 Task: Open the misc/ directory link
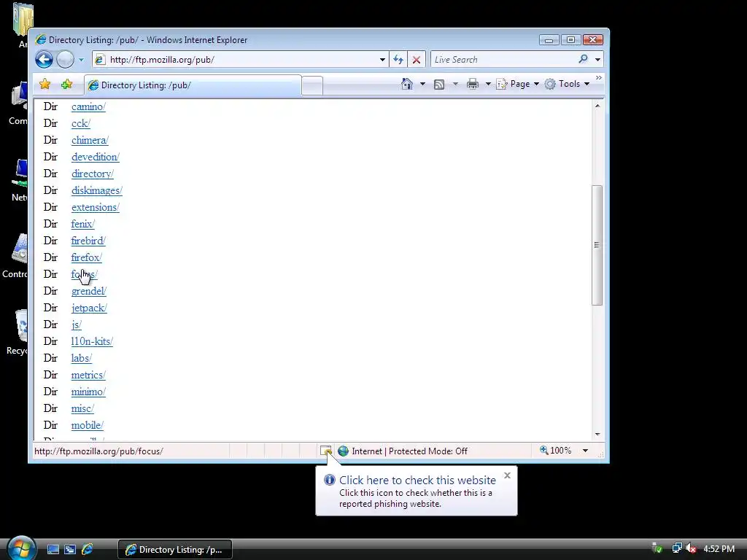(x=82, y=408)
